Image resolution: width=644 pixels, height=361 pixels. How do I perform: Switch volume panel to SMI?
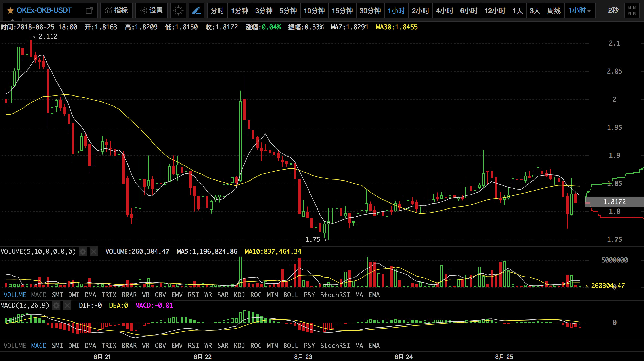(x=57, y=295)
